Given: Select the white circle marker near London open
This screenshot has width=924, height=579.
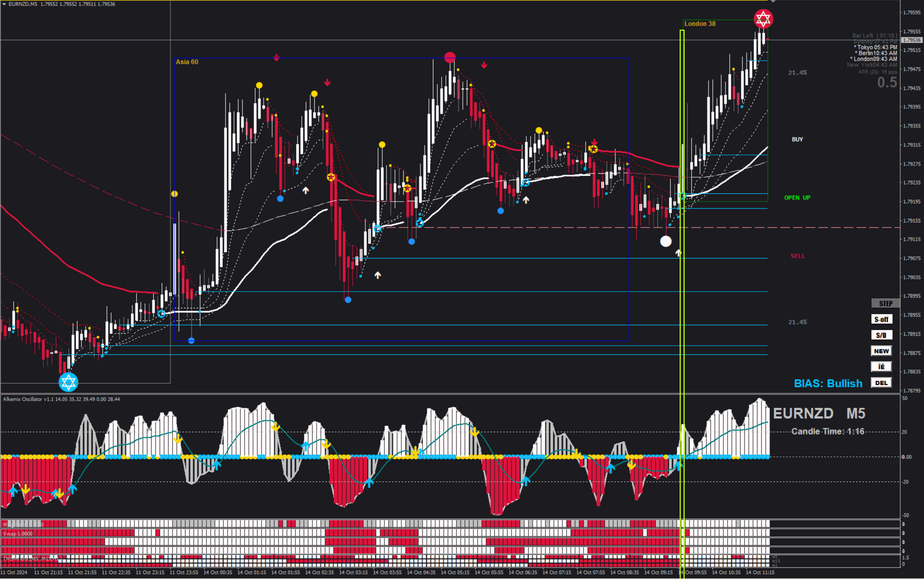Looking at the screenshot, I should (666, 241).
